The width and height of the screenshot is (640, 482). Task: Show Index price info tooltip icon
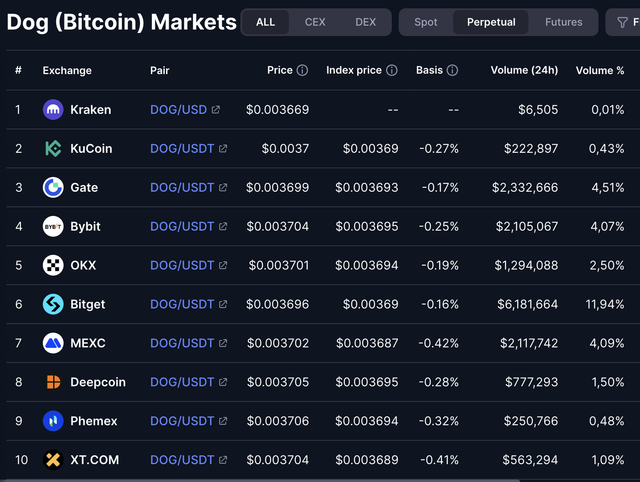[392, 70]
